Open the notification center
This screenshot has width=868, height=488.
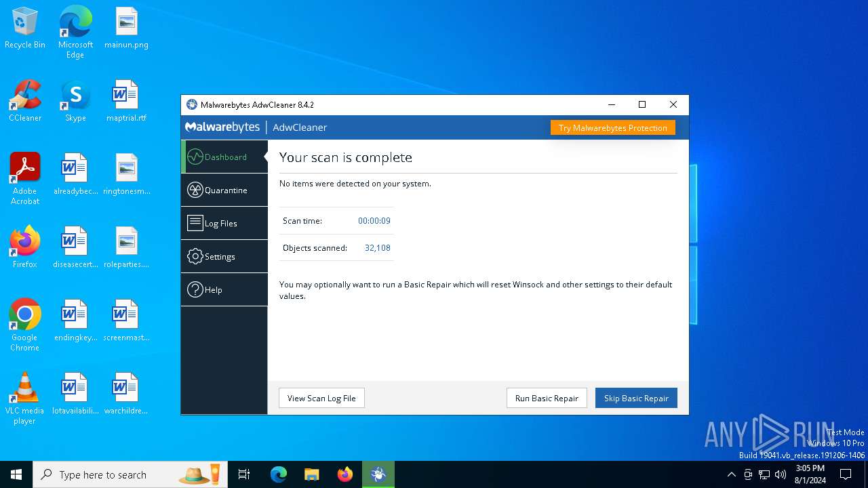(x=846, y=474)
